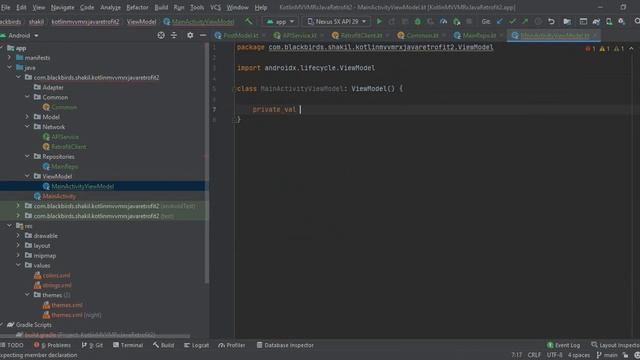Click the CRLF line separator status
Viewport: 640px width, 360px height.
click(534, 355)
